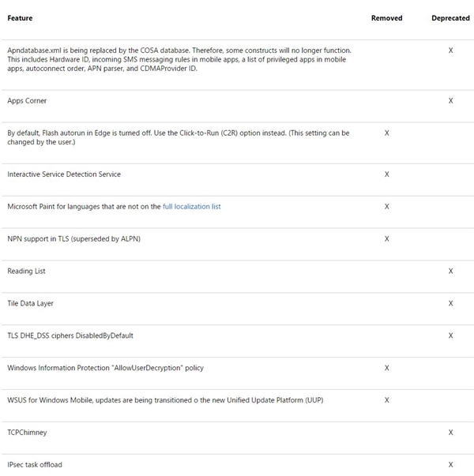474x476 pixels.
Task: Click the Removed X for NPN support
Action: [386, 238]
